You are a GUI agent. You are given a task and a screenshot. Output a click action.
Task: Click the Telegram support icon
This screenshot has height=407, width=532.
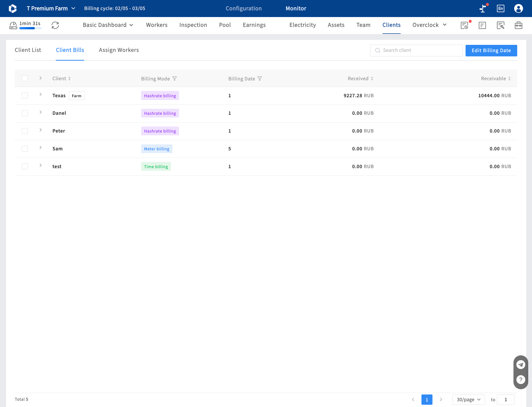tap(521, 365)
